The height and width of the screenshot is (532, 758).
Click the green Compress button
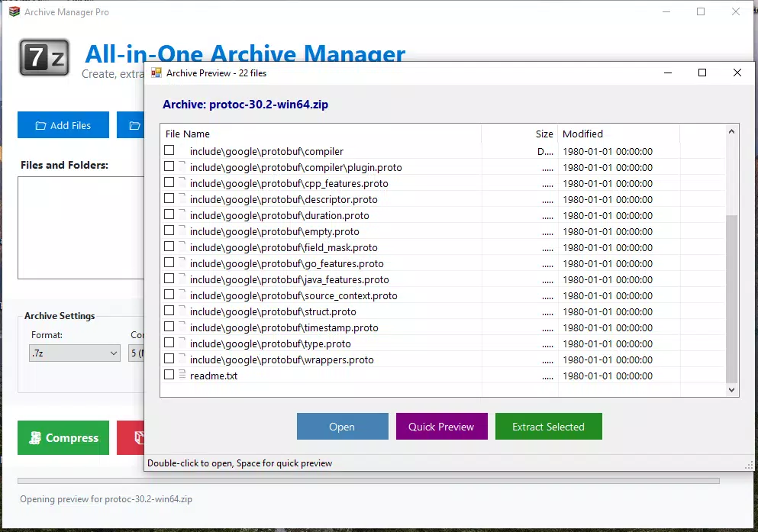(63, 438)
